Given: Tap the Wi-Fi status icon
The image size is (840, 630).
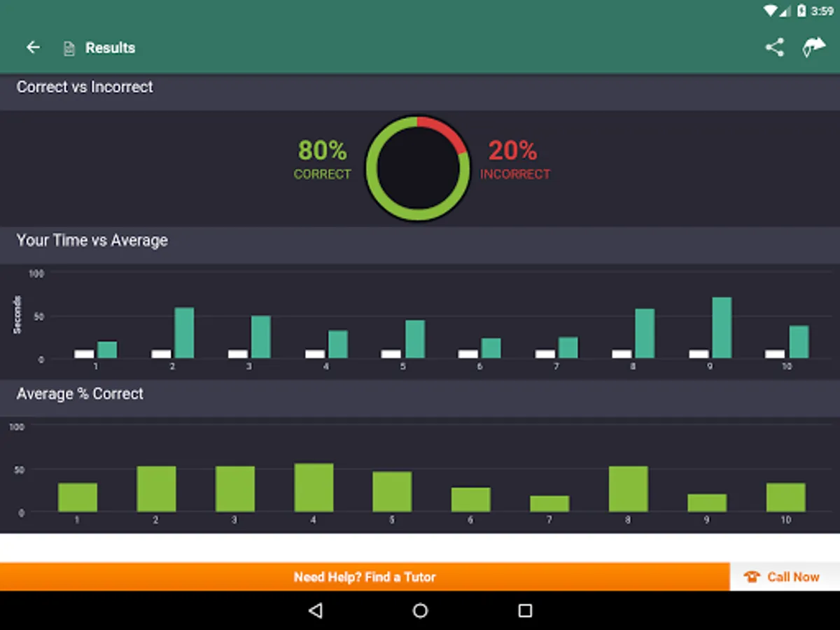Looking at the screenshot, I should click(x=770, y=10).
